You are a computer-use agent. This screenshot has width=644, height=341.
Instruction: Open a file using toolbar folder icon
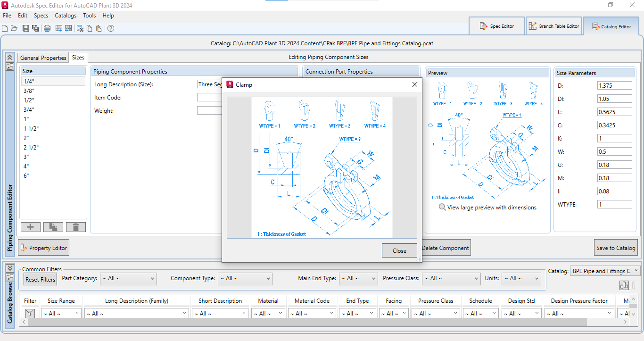[14, 28]
